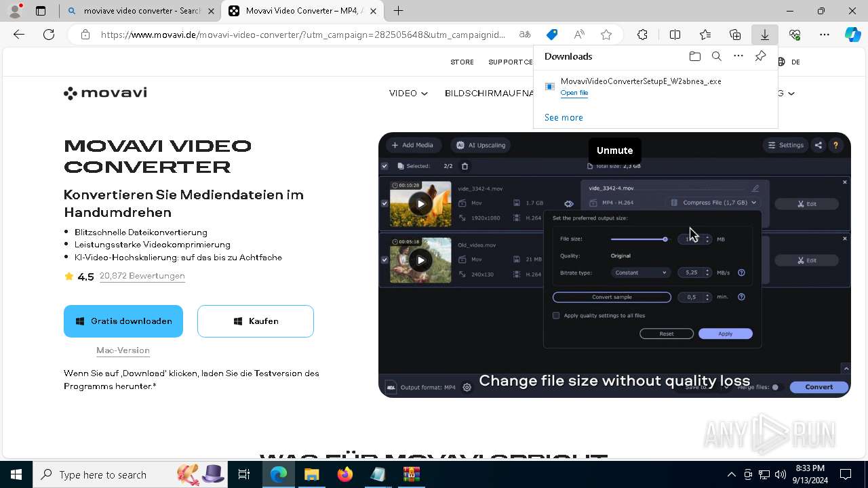Open the taskbar clock showing 8:33 PM
Image resolution: width=868 pixels, height=488 pixels.
pyautogui.click(x=810, y=474)
